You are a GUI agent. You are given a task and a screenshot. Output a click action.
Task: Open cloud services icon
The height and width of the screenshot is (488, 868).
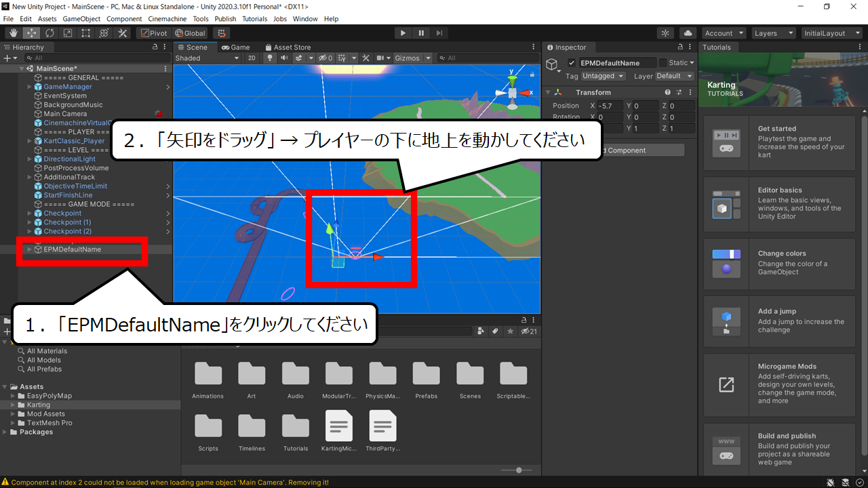688,33
